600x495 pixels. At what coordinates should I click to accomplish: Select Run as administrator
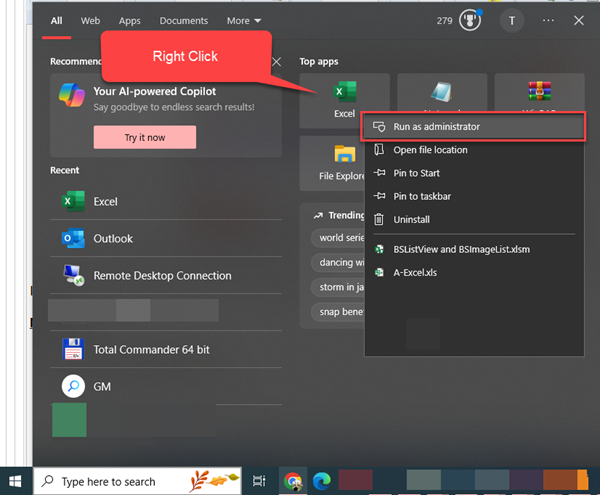[x=436, y=127]
